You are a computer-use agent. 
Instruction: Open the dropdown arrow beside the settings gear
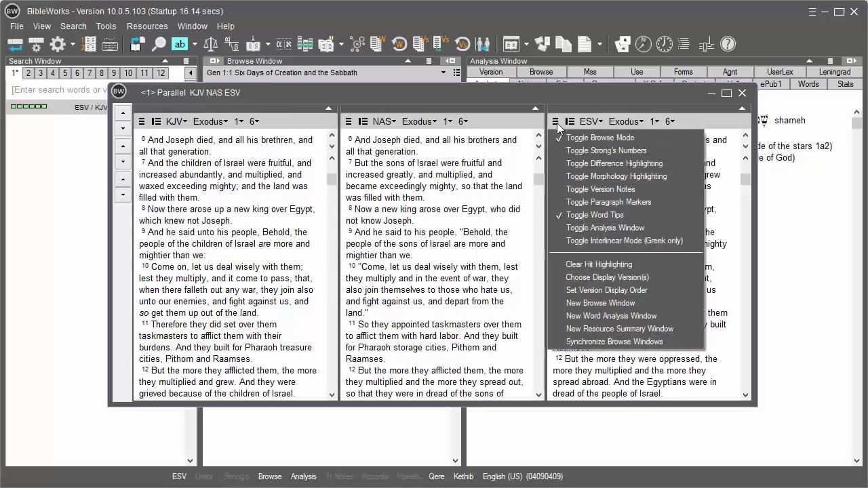pyautogui.click(x=73, y=45)
